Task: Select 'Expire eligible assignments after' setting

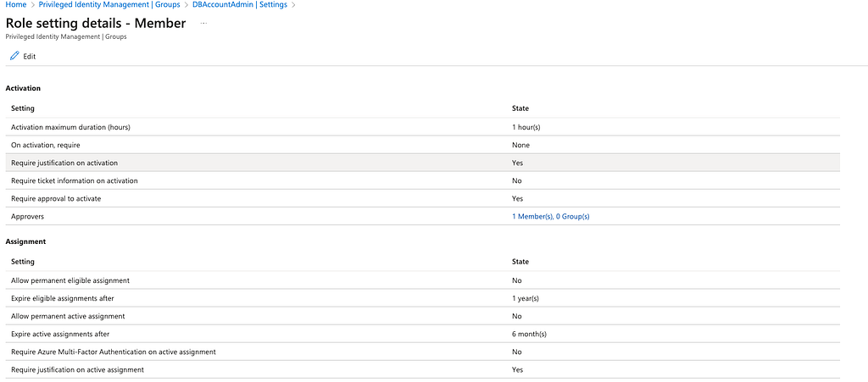Action: coord(63,298)
